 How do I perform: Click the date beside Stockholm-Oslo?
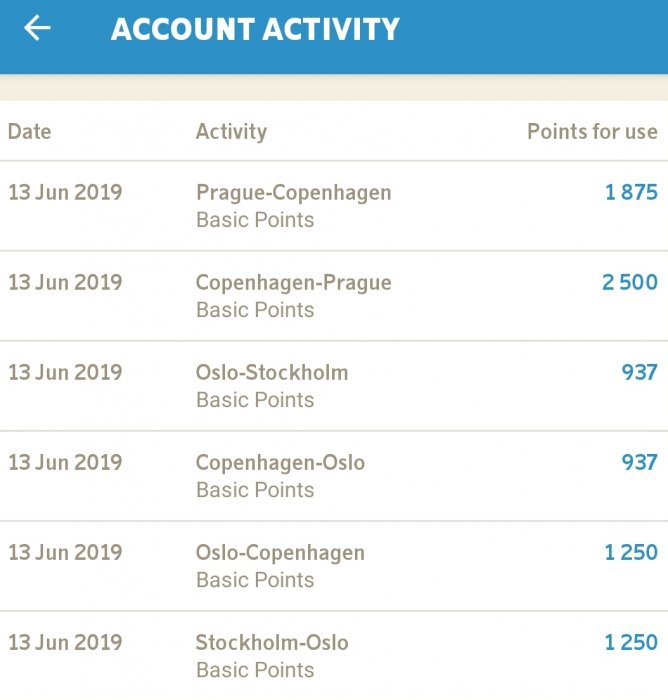click(x=65, y=642)
